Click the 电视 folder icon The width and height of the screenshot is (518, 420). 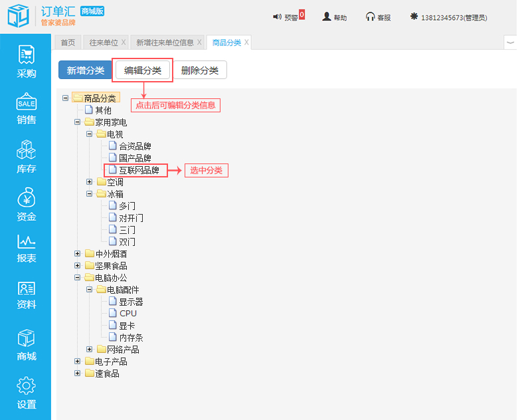pyautogui.click(x=102, y=134)
